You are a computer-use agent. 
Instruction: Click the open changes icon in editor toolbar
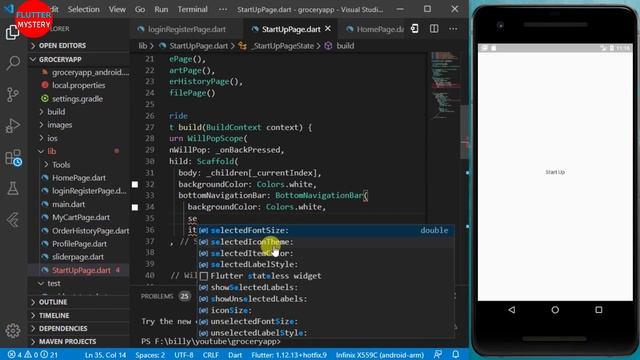click(x=415, y=29)
